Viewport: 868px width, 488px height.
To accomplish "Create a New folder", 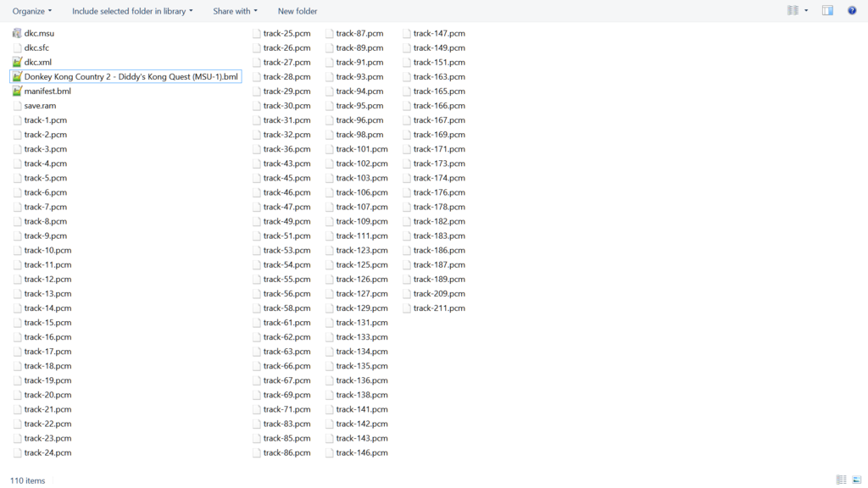I will [297, 11].
